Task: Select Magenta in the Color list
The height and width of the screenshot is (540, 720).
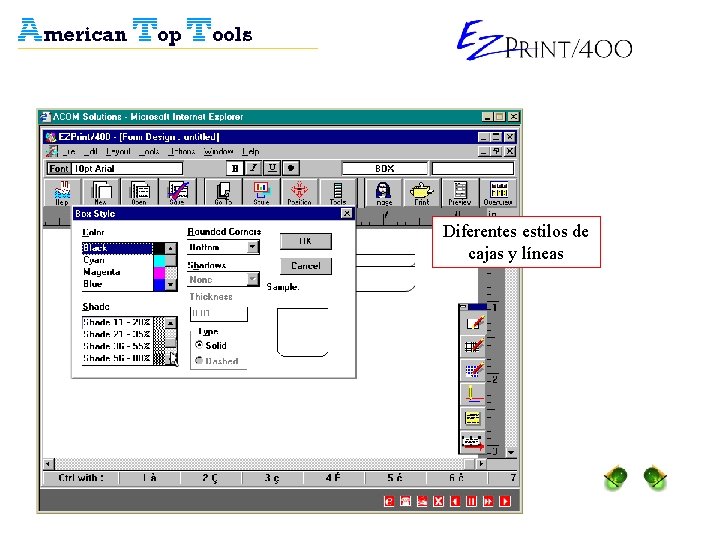Action: [117, 272]
